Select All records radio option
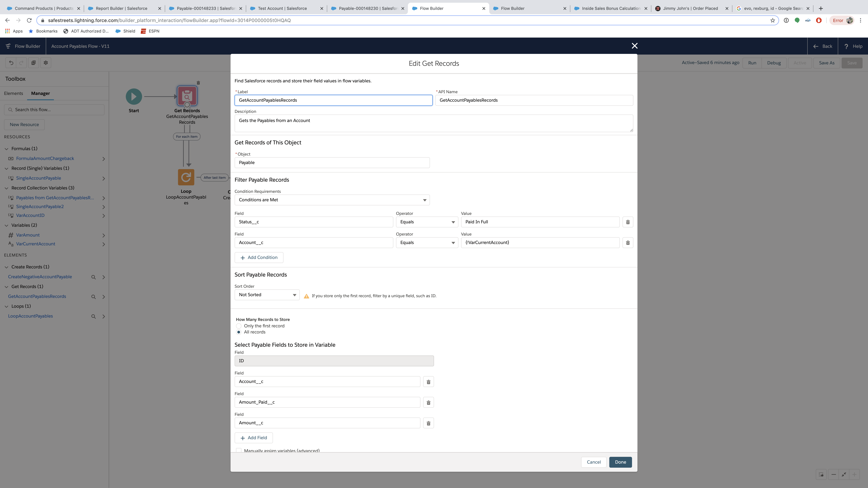868x488 pixels. pos(239,332)
